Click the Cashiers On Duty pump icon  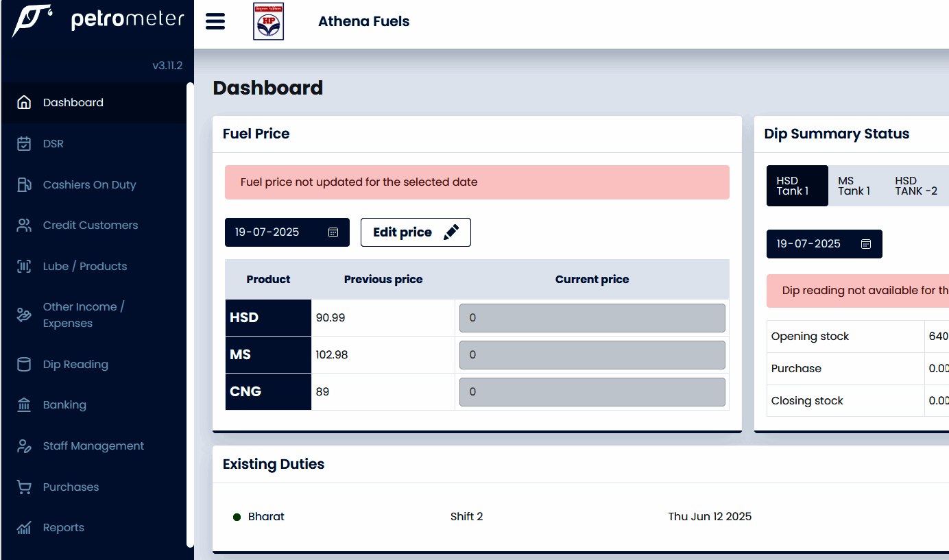click(x=24, y=184)
